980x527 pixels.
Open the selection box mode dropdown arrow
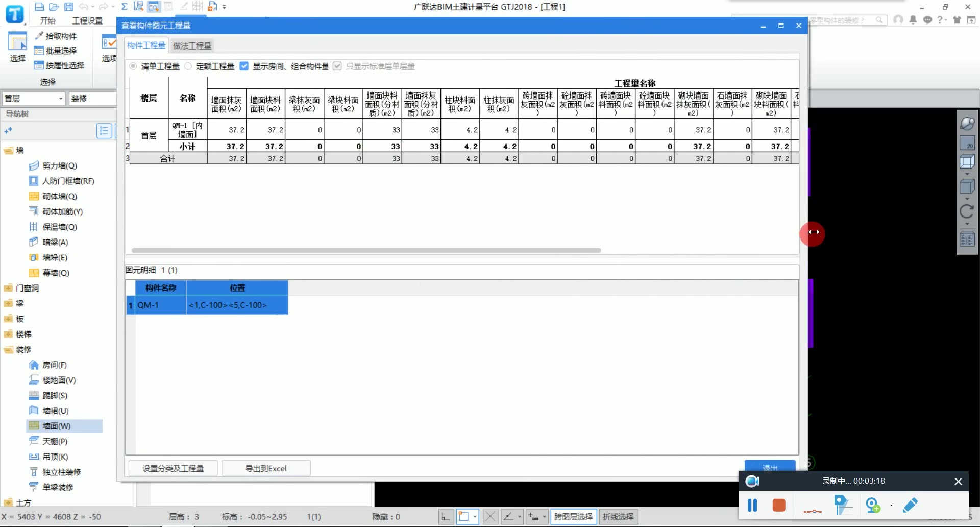point(475,517)
